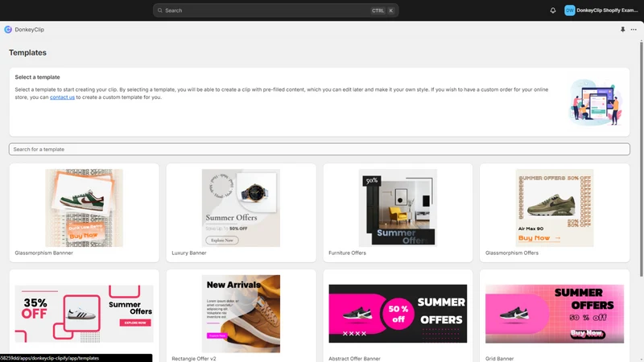Click the vertical page scrollbar
This screenshot has height=362, width=644.
click(641, 158)
